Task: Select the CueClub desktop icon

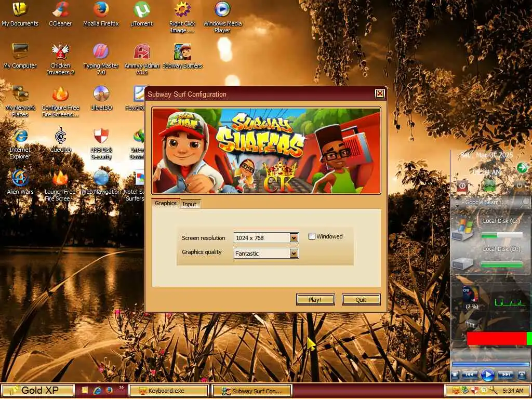Action: (60, 140)
